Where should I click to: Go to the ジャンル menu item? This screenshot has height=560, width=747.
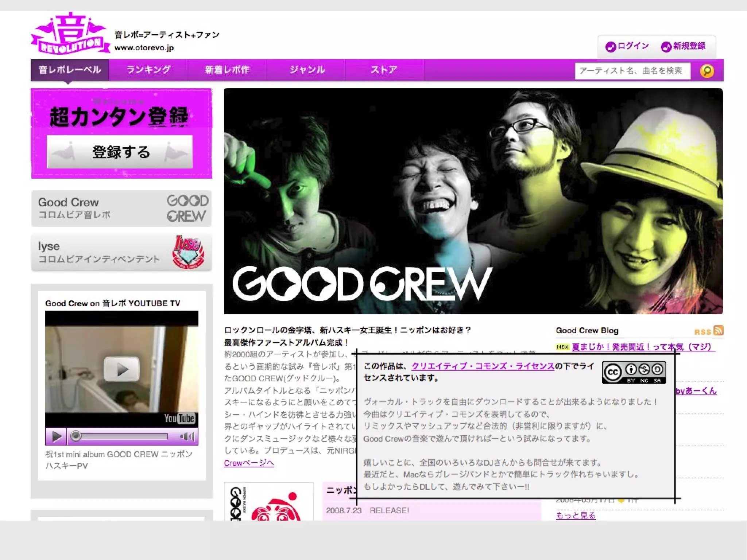tap(307, 70)
